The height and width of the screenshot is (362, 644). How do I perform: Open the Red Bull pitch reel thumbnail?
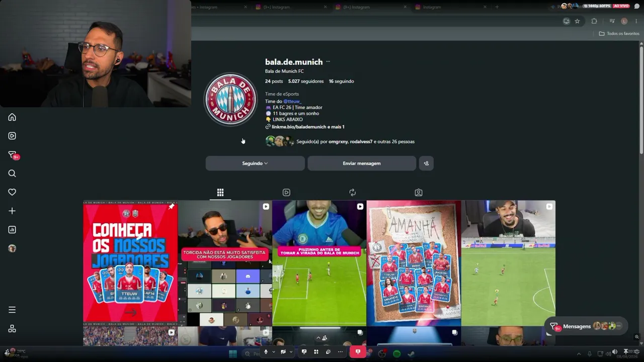click(508, 263)
